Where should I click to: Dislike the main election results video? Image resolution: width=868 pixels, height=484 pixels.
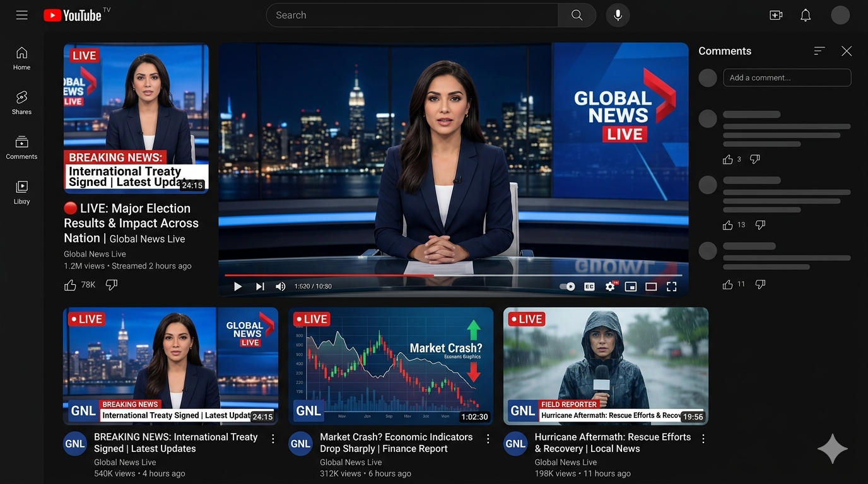click(x=112, y=285)
